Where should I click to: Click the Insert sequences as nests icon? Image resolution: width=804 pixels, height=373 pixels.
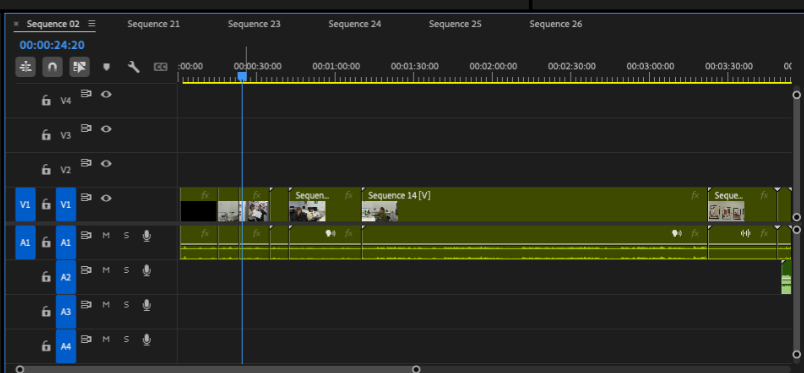click(x=26, y=67)
